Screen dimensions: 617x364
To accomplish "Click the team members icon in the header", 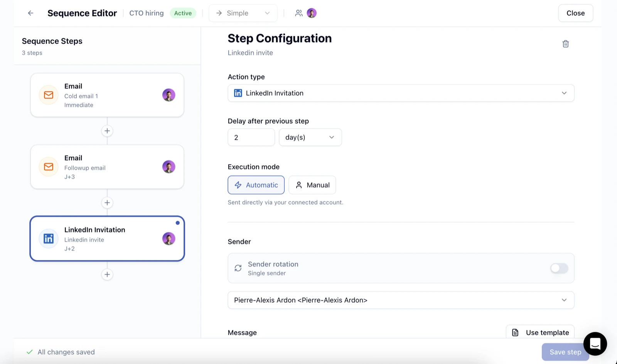I will coord(298,13).
